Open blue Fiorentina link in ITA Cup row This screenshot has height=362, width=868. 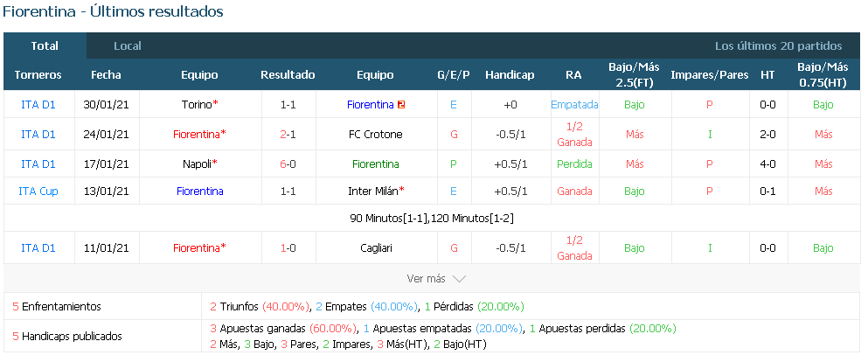[200, 191]
